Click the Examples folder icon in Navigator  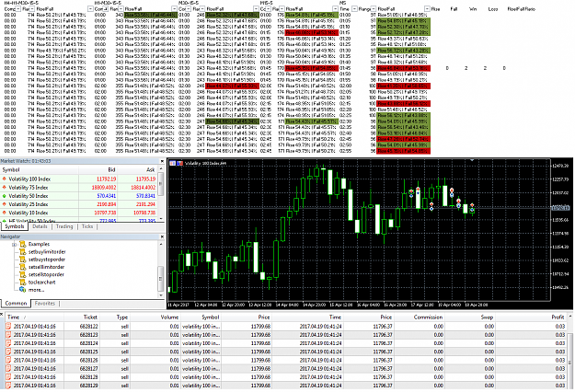[23, 244]
